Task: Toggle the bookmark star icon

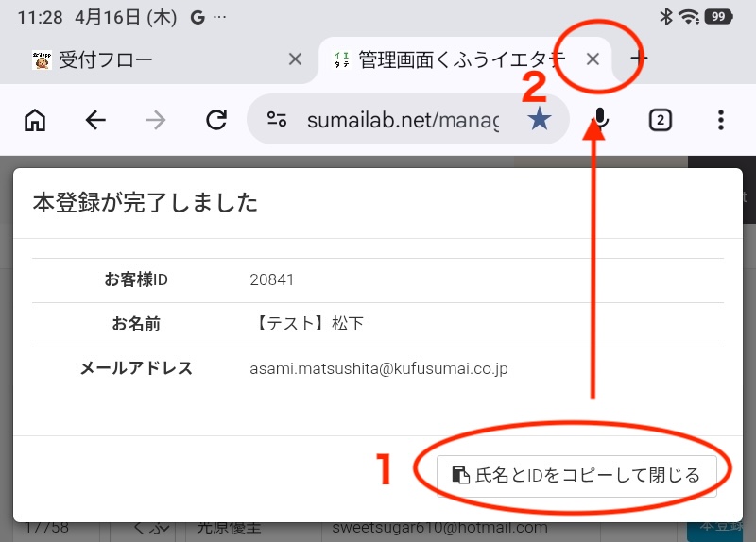Action: [539, 119]
